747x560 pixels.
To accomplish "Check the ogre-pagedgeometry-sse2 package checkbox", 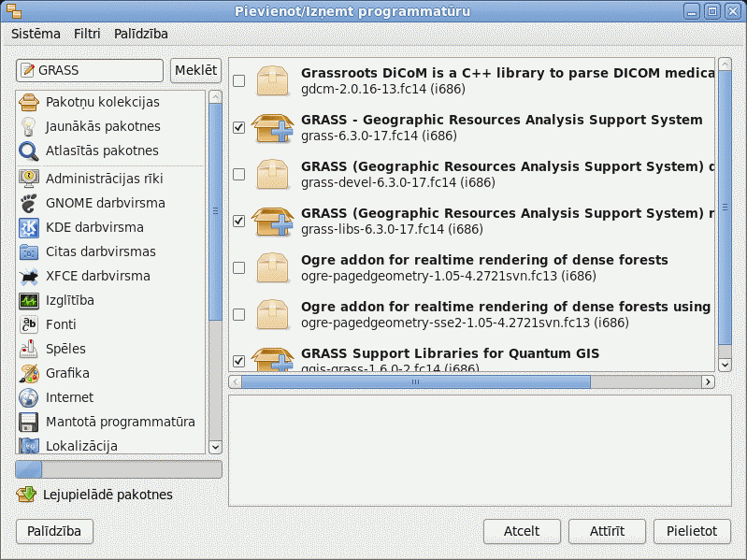I will coord(238,314).
